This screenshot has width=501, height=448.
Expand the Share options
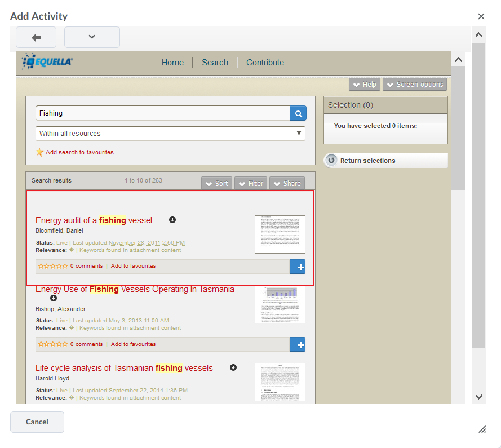click(x=287, y=183)
